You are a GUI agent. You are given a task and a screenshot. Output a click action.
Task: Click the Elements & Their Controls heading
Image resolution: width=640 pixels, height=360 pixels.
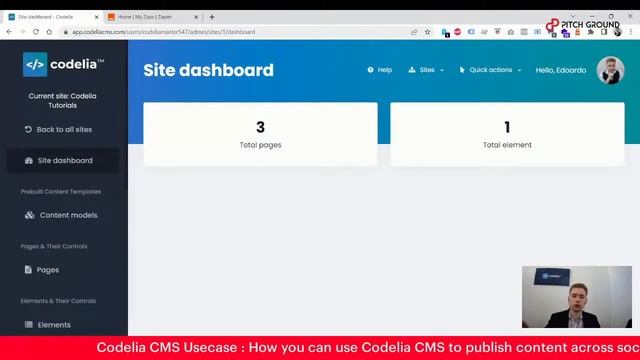58,301
